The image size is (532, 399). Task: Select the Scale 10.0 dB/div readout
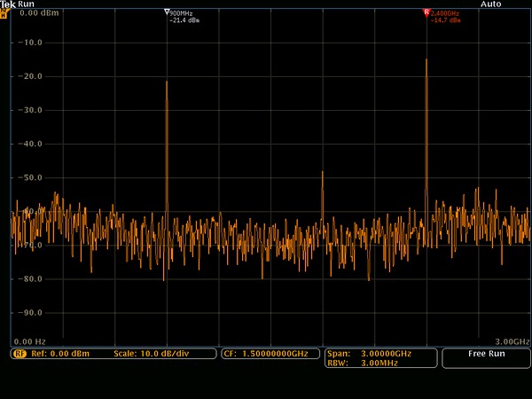click(x=151, y=354)
